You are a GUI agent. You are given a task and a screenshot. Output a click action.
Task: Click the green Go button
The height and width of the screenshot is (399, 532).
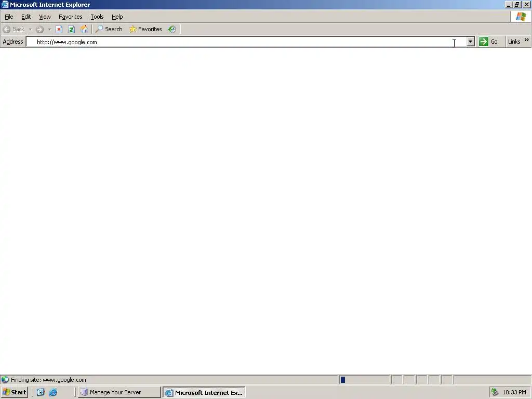[x=488, y=42]
